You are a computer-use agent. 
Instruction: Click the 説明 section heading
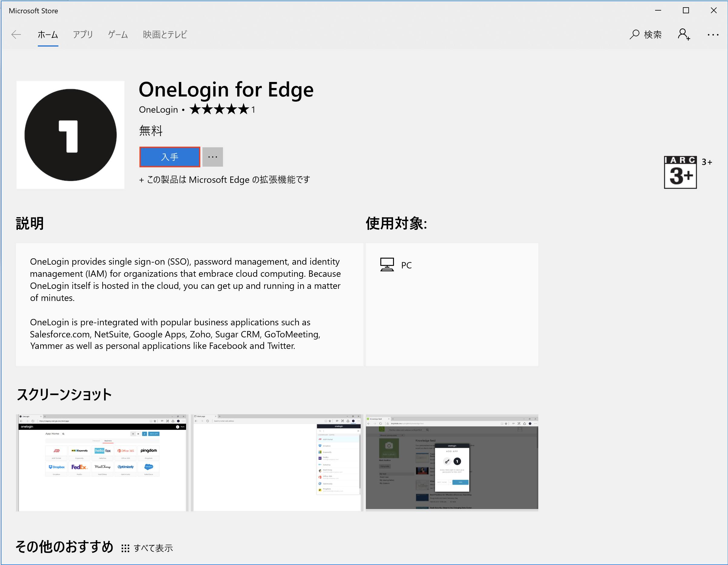coord(30,223)
